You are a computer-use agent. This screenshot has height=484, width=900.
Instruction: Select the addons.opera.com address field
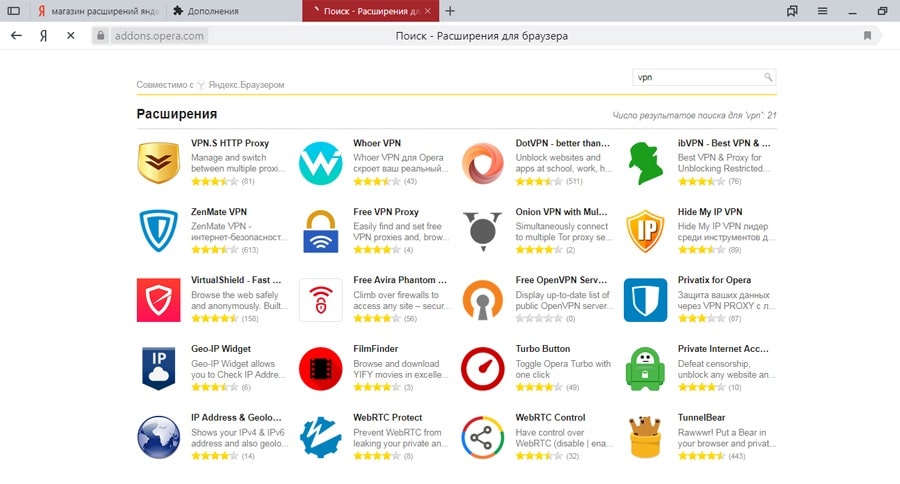(159, 36)
